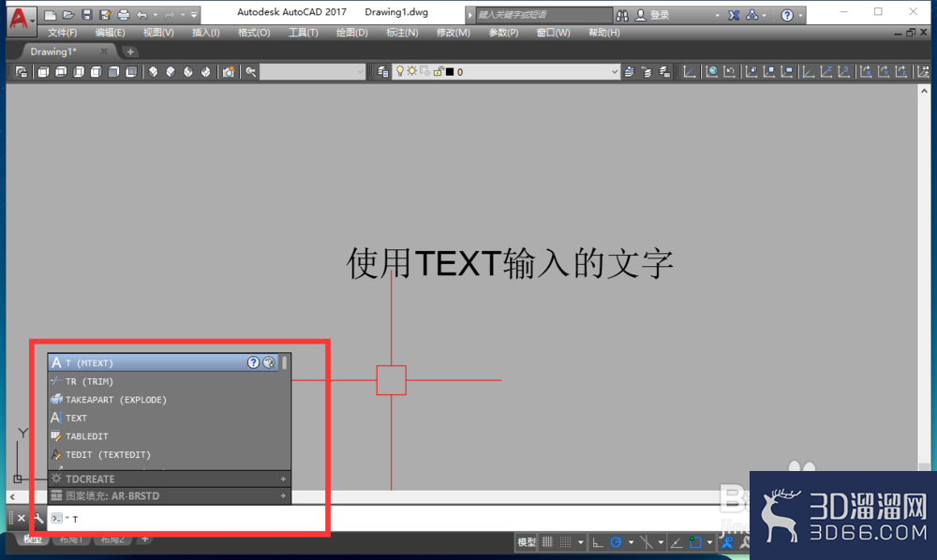This screenshot has width=937, height=560.
Task: Click internet search icon on MTEXT suggestion
Action: pos(269,362)
